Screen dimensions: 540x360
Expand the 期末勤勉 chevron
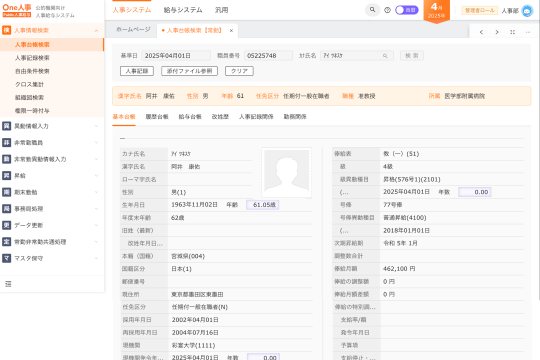tap(96, 192)
